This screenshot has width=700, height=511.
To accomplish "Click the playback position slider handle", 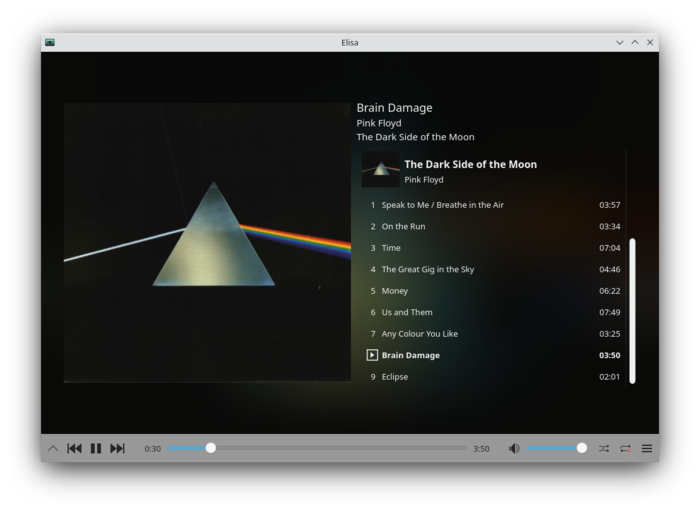I will pos(211,448).
